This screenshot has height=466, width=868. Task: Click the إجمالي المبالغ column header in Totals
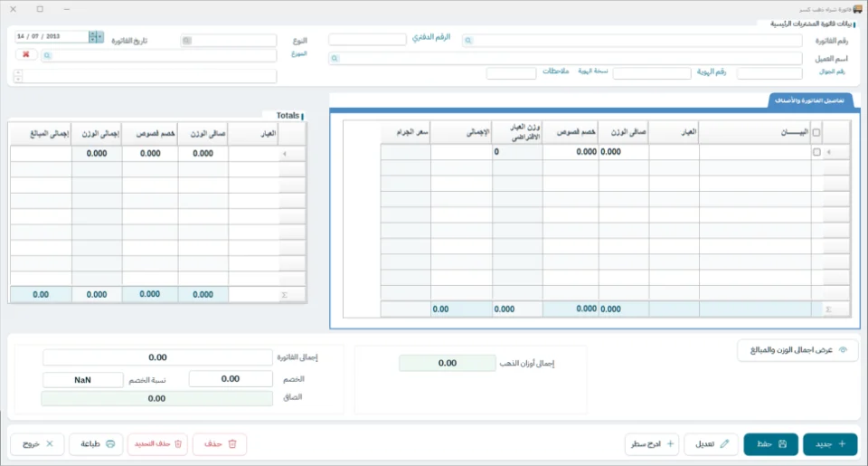tap(41, 134)
